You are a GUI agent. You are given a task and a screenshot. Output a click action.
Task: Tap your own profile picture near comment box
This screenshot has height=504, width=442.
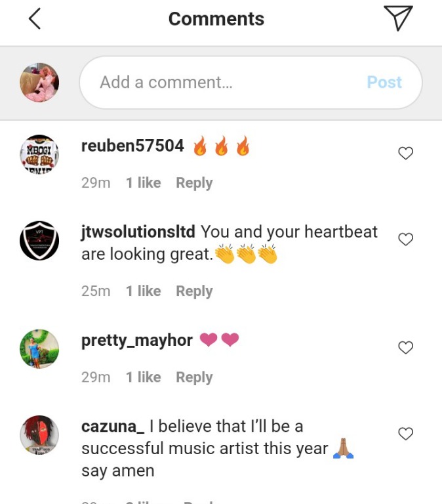pos(39,82)
